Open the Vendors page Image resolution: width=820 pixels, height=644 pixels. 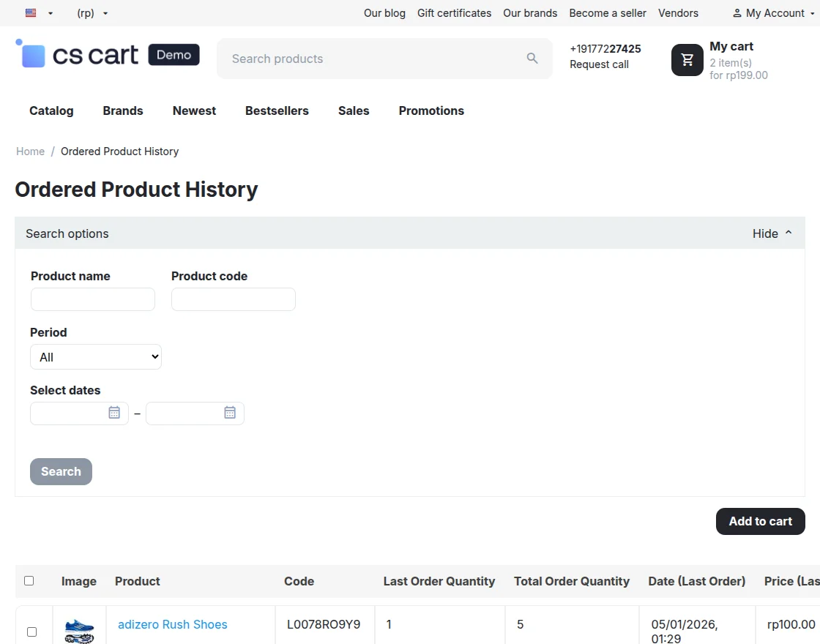pos(678,13)
